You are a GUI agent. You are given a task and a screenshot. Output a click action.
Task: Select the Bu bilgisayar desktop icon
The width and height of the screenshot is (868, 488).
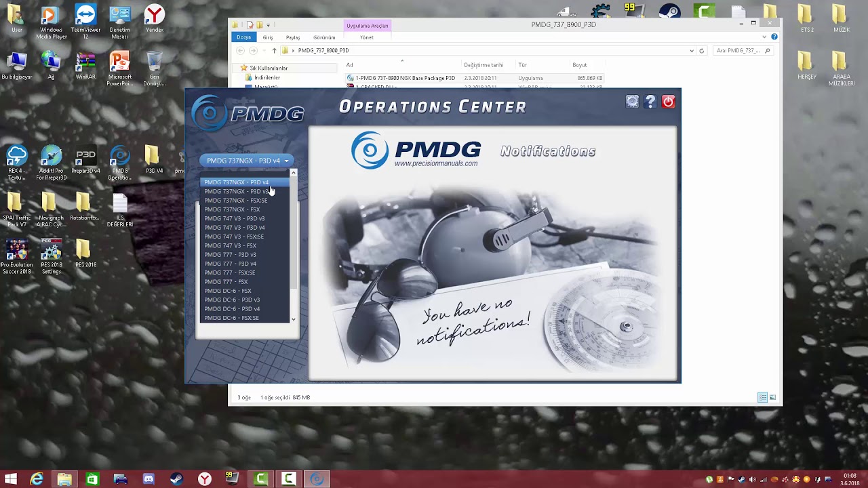coord(16,66)
